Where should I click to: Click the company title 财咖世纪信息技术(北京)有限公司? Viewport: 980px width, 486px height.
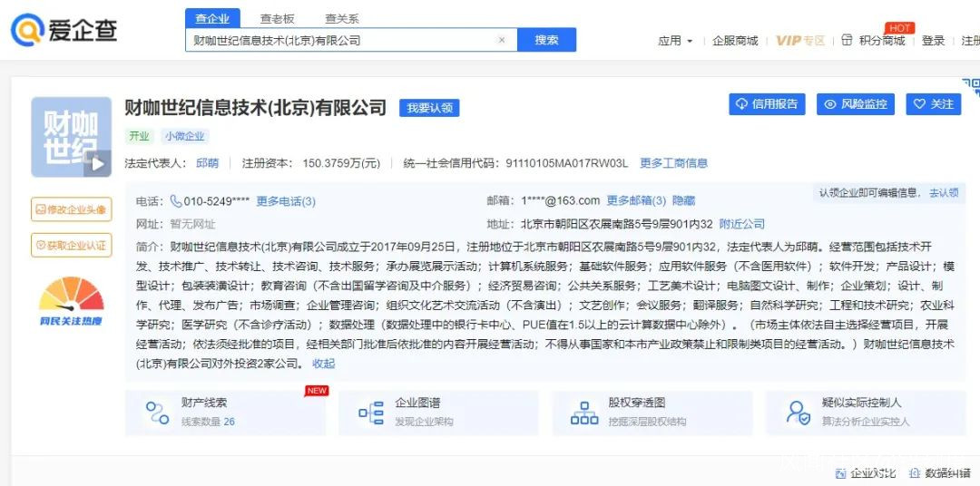click(x=256, y=107)
